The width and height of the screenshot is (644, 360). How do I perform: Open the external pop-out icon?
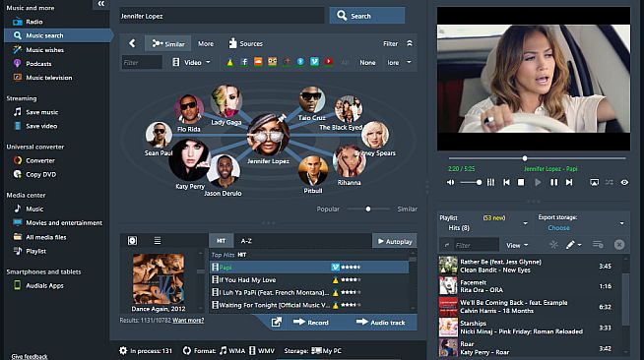277,323
